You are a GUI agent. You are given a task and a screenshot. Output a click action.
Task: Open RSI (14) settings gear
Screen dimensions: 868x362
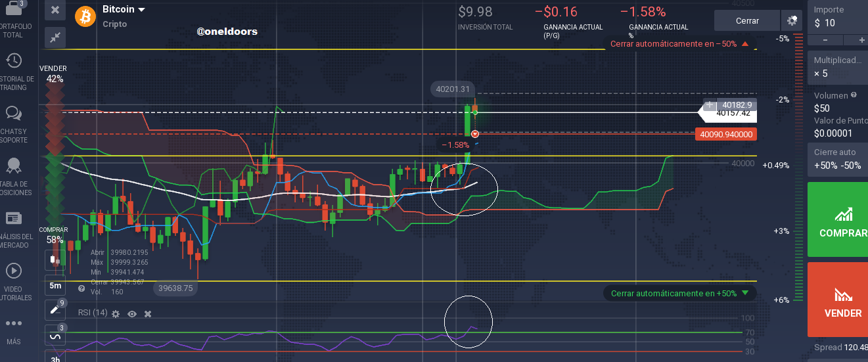[x=116, y=314]
